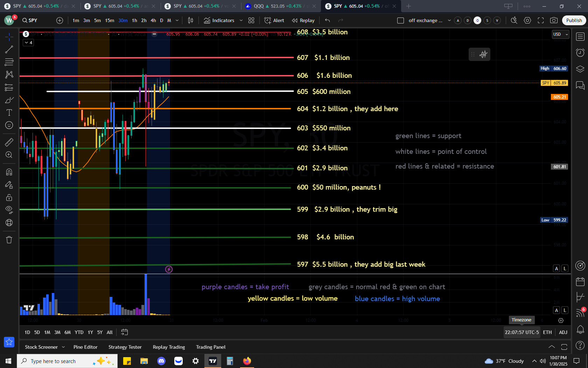588x368 pixels.
Task: Select the trend line drawing tool
Action: coord(9,49)
